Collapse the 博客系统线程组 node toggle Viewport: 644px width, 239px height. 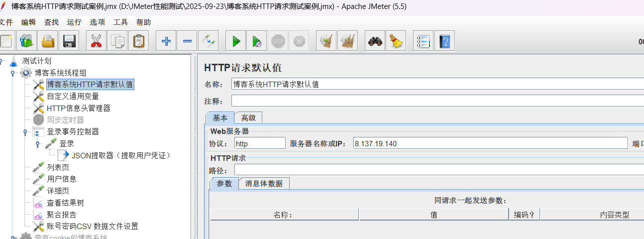point(13,73)
